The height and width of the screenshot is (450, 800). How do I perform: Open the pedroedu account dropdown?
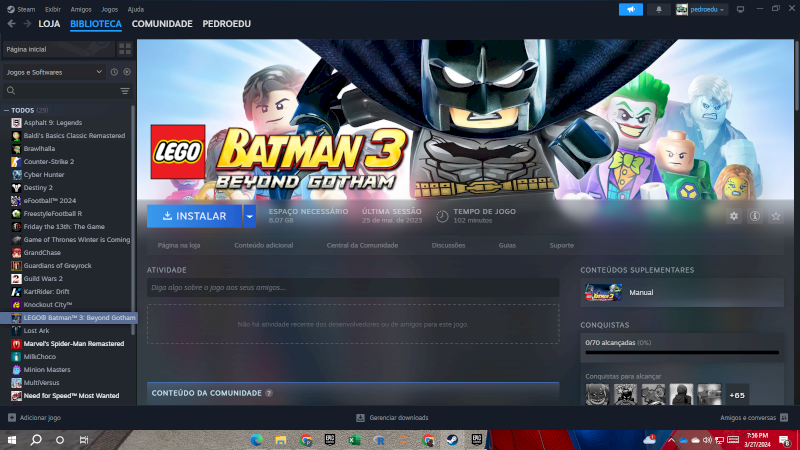pos(702,9)
